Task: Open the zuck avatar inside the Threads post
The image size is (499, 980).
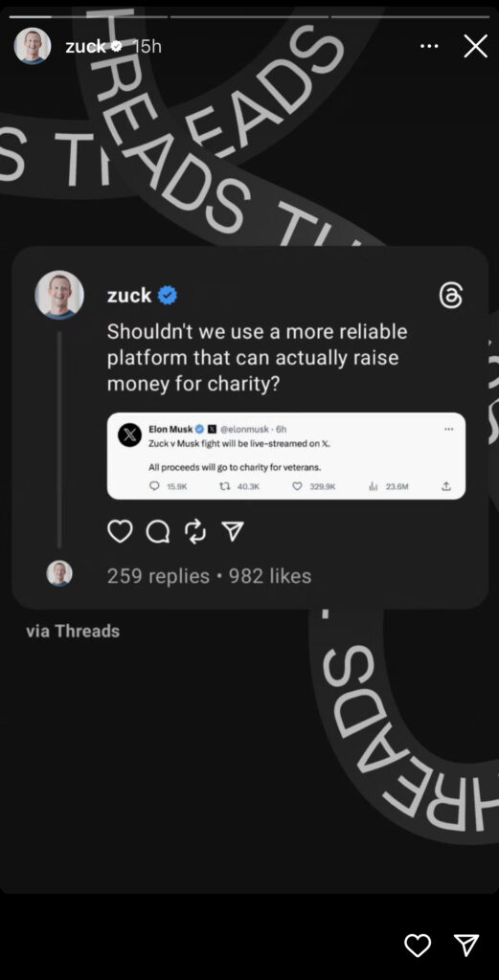Action: coord(59,295)
